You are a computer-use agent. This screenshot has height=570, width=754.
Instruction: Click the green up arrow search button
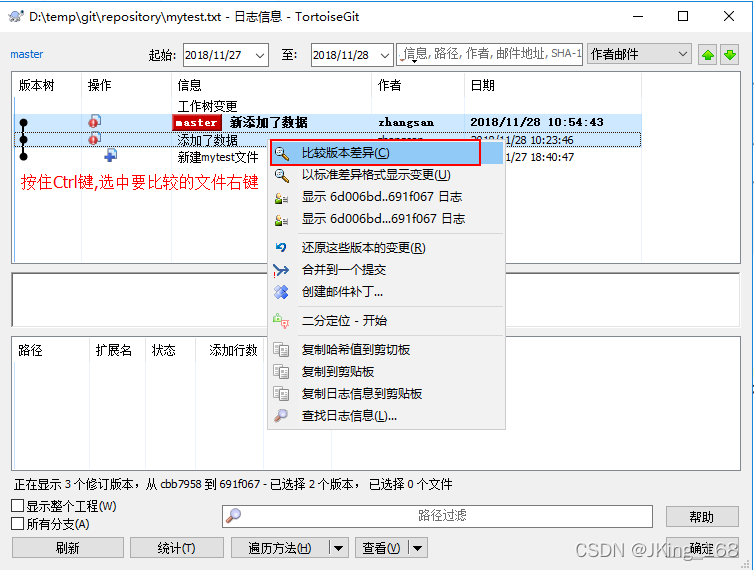point(707,55)
